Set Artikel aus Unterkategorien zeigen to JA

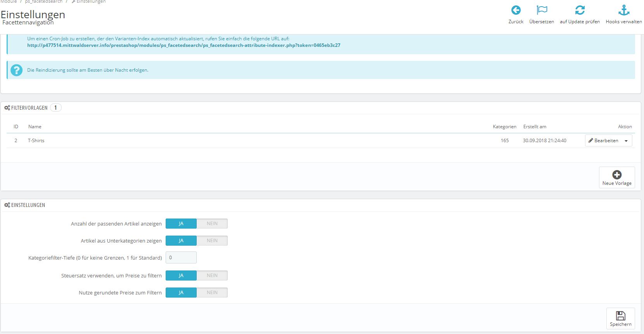click(181, 241)
